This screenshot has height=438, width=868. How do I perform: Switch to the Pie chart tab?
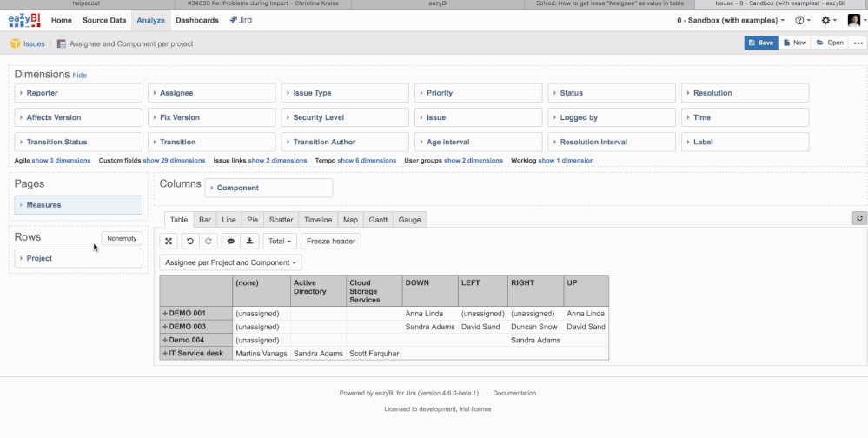click(253, 220)
